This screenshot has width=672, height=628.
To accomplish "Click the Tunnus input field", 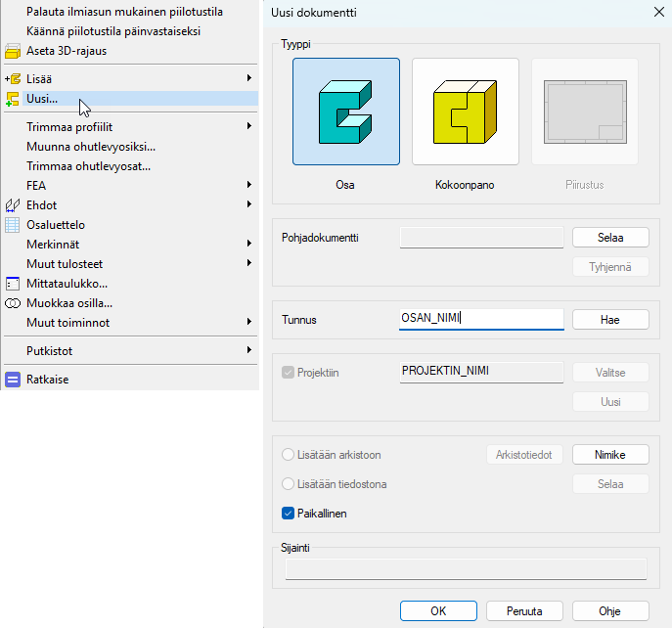I will click(481, 319).
